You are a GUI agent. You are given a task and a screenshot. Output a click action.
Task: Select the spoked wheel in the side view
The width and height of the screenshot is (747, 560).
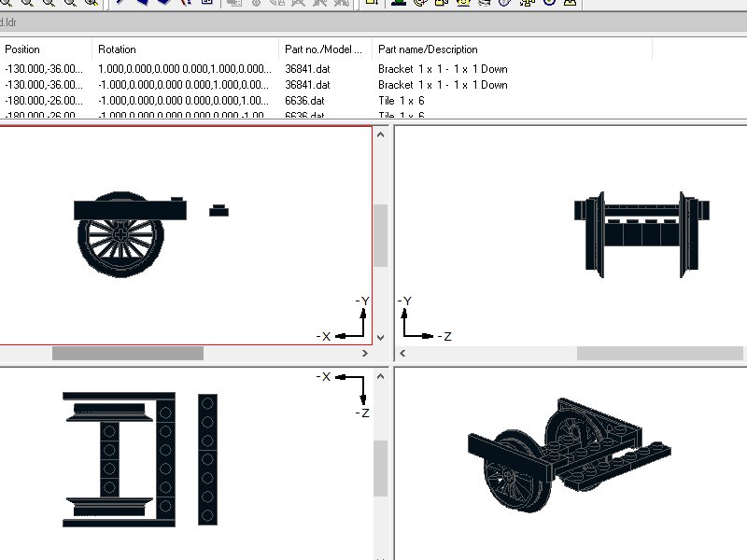[x=120, y=234]
